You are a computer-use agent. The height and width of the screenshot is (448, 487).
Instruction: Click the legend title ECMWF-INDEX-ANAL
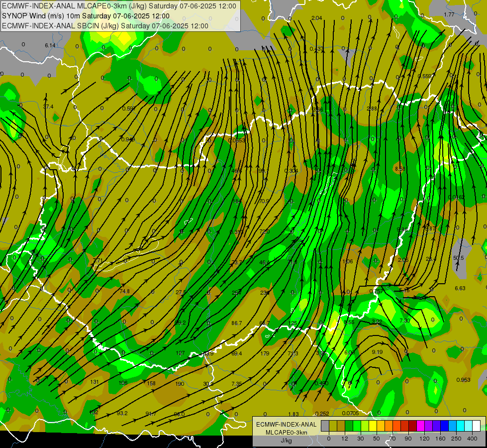[286, 425]
